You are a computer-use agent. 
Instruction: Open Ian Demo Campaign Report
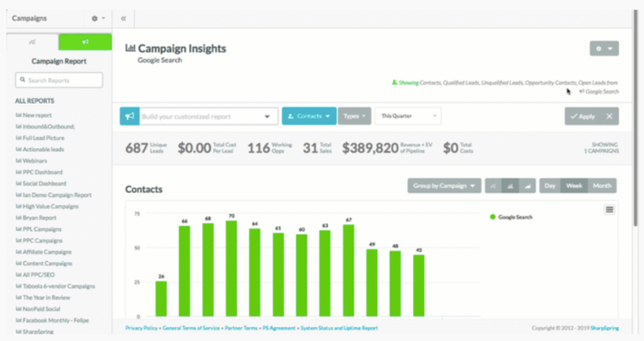53,195
